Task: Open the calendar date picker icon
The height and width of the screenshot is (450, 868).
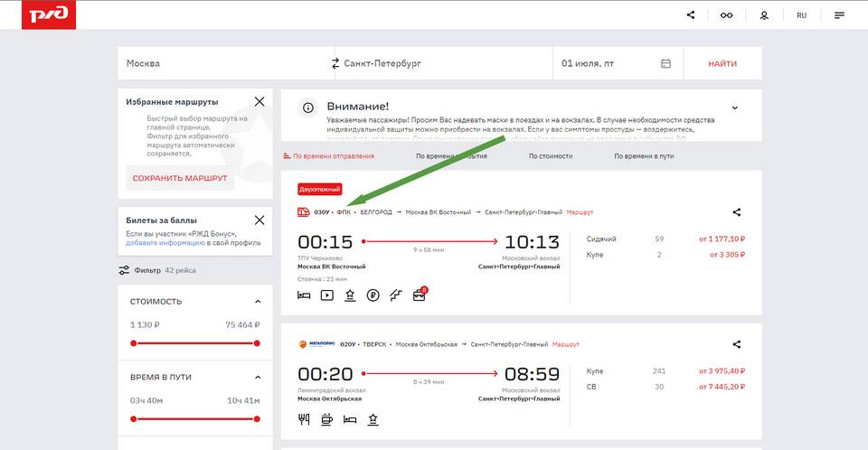Action: pyautogui.click(x=666, y=63)
